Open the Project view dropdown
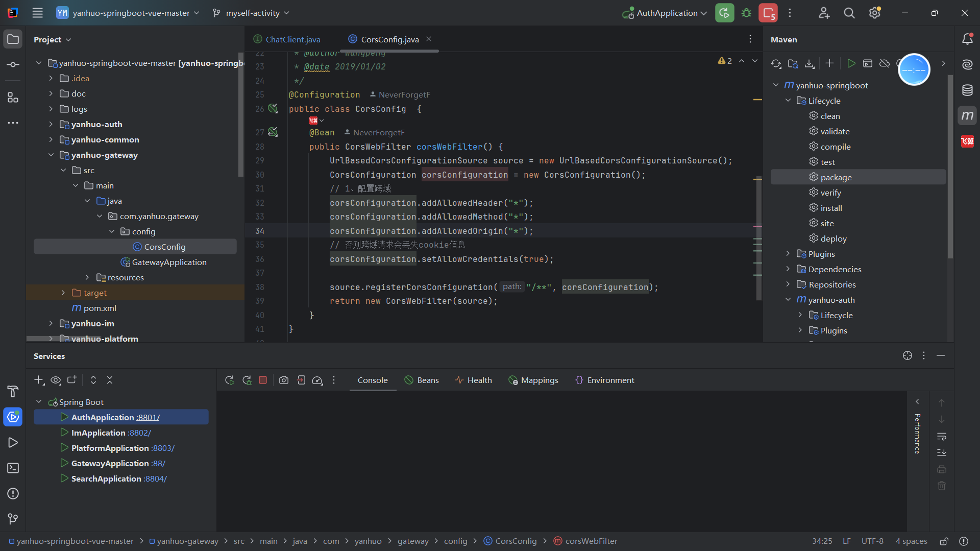This screenshot has height=551, width=980. click(53, 39)
